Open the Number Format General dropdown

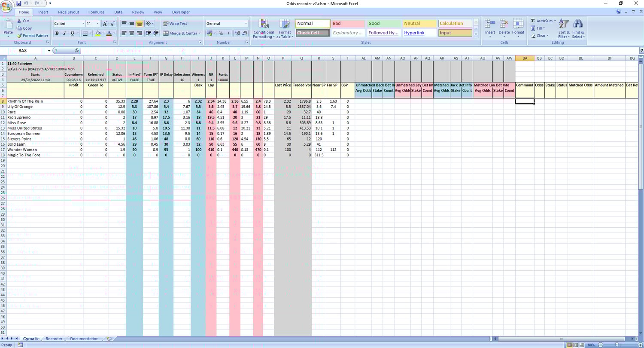tap(246, 24)
